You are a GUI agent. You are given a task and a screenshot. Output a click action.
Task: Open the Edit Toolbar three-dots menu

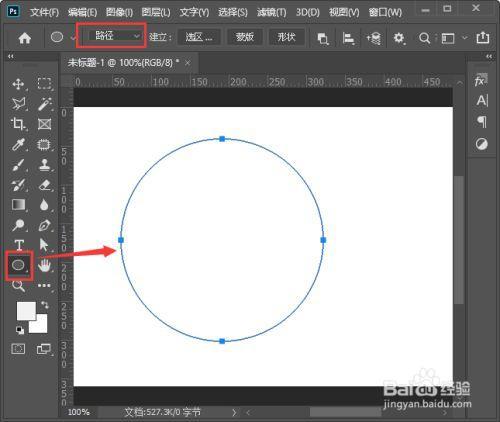click(x=44, y=286)
